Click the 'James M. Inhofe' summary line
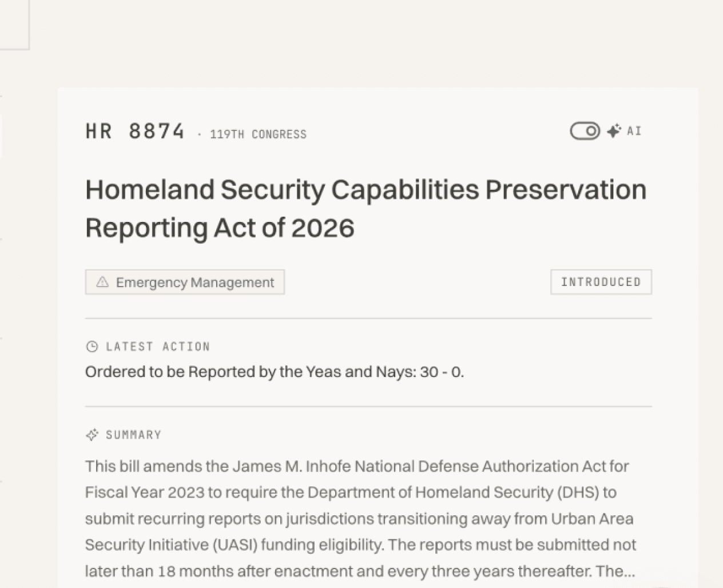The image size is (723, 588). [357, 466]
